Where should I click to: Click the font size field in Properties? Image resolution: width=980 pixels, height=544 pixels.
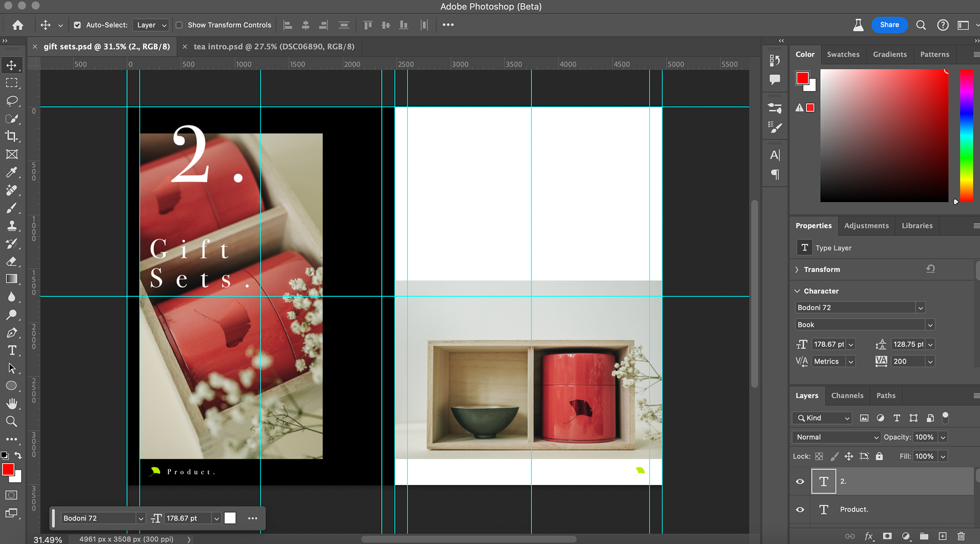pyautogui.click(x=828, y=344)
